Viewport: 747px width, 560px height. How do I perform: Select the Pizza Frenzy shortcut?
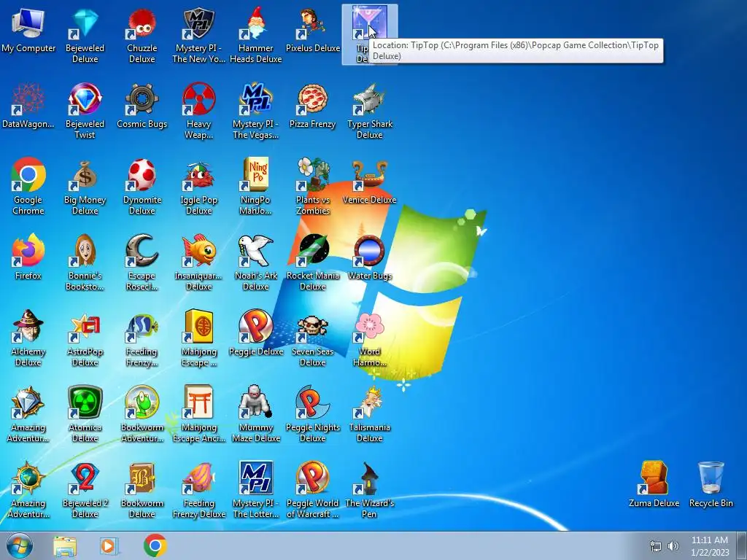pyautogui.click(x=312, y=106)
